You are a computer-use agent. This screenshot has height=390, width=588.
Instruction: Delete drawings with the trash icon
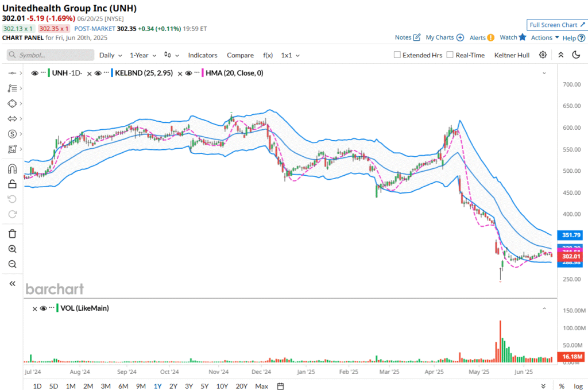pyautogui.click(x=12, y=234)
